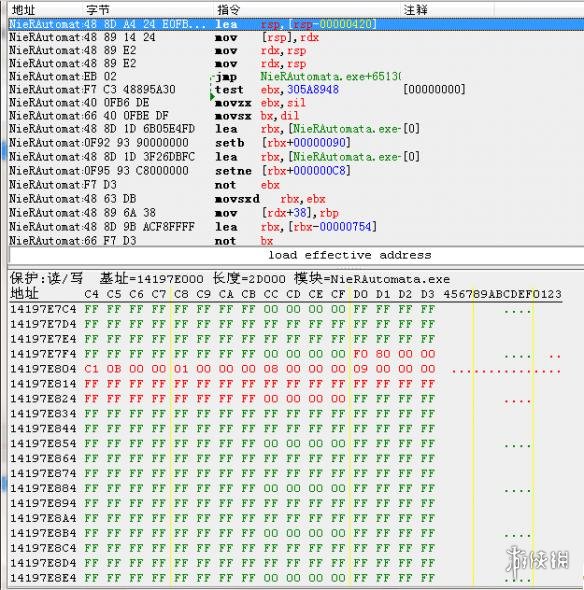Image resolution: width=584 pixels, height=590 pixels.
Task: Click the 字节 column header
Action: (97, 10)
